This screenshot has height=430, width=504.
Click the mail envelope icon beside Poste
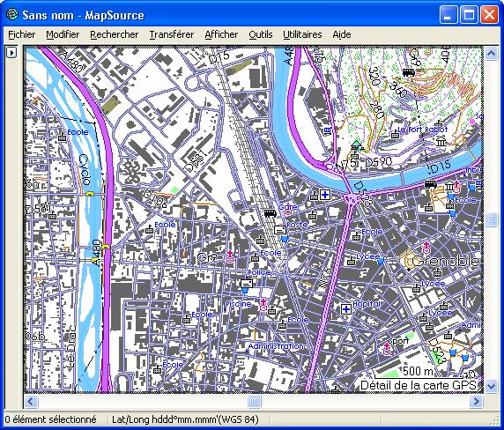(280, 229)
